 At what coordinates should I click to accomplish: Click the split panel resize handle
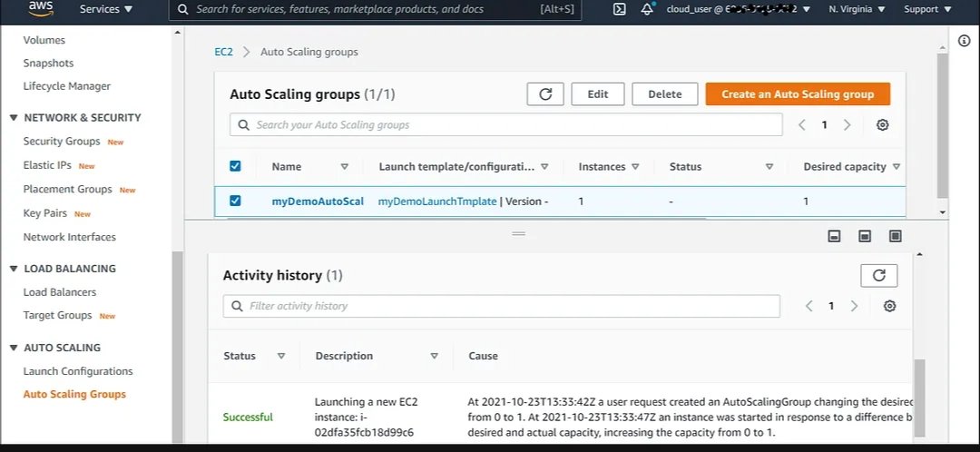(519, 233)
